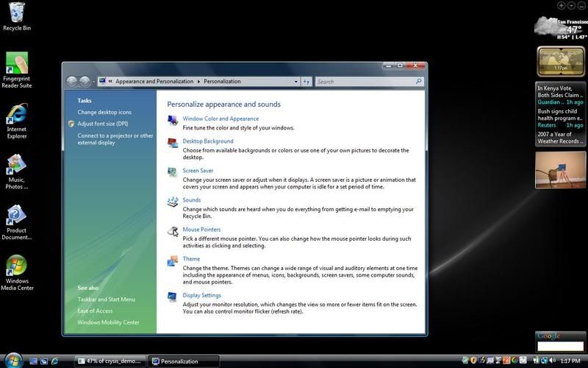Click the Sounds musical notes icon
Image resolution: width=588 pixels, height=368 pixels.
pos(173,202)
